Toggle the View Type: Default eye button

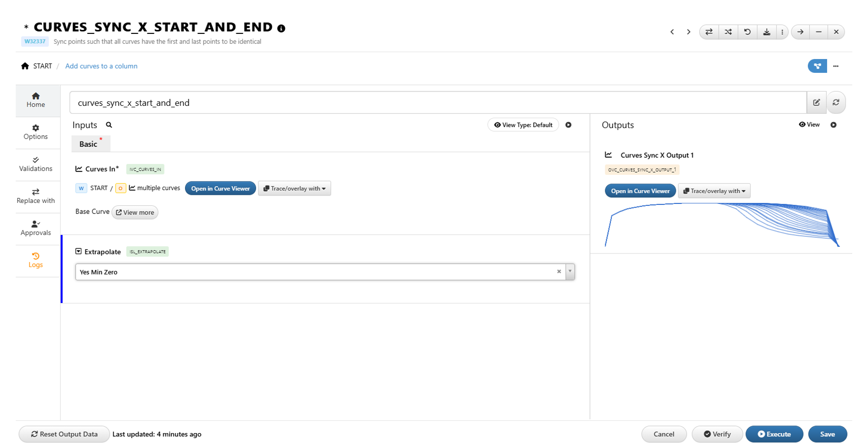click(523, 125)
